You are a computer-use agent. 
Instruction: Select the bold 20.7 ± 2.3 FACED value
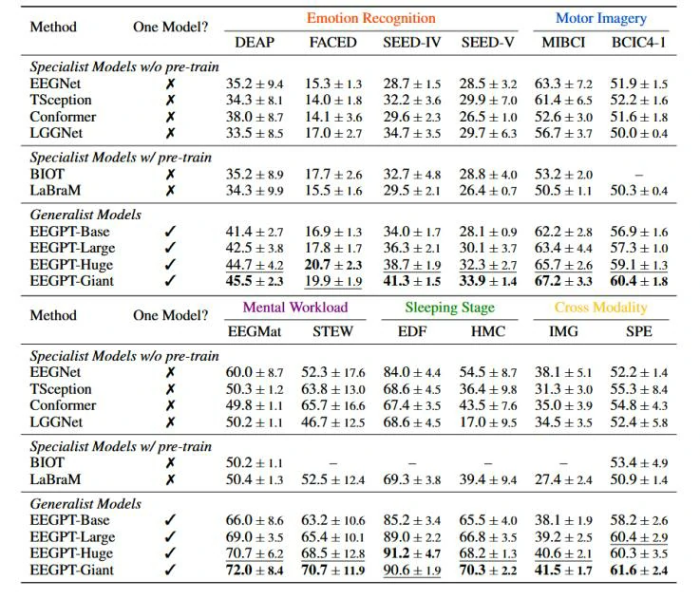pos(332,264)
